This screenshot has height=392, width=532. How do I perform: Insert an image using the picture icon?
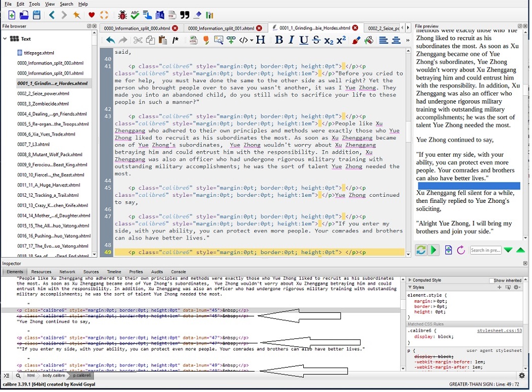pos(219,40)
